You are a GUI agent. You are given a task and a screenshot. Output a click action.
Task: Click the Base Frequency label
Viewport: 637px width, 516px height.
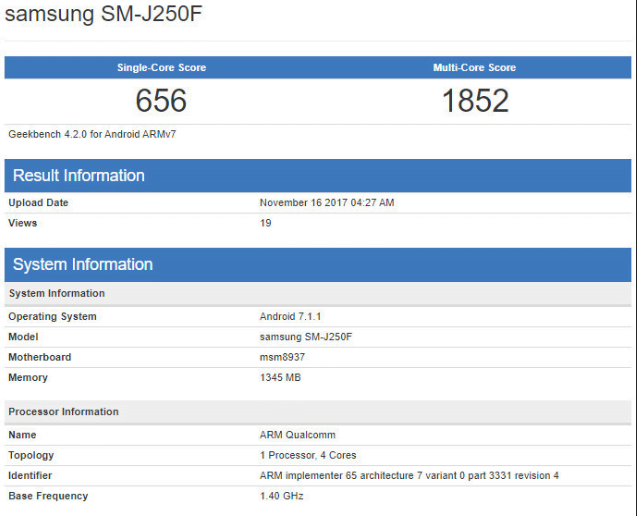point(48,496)
